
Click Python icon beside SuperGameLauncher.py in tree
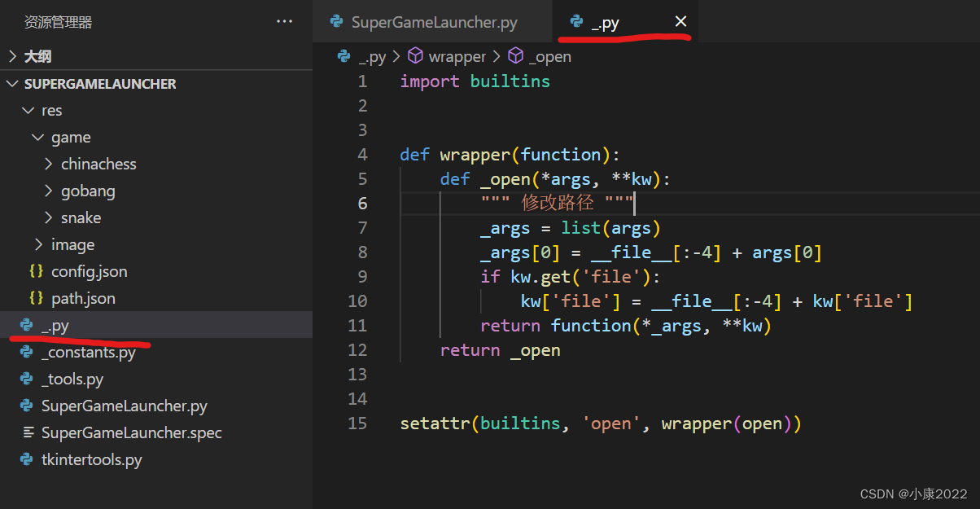coord(27,406)
